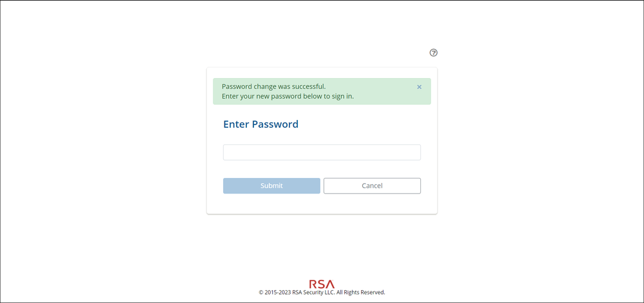This screenshot has height=303, width=644.
Task: Click "RSA Security LLC" in the footer
Action: point(314,293)
